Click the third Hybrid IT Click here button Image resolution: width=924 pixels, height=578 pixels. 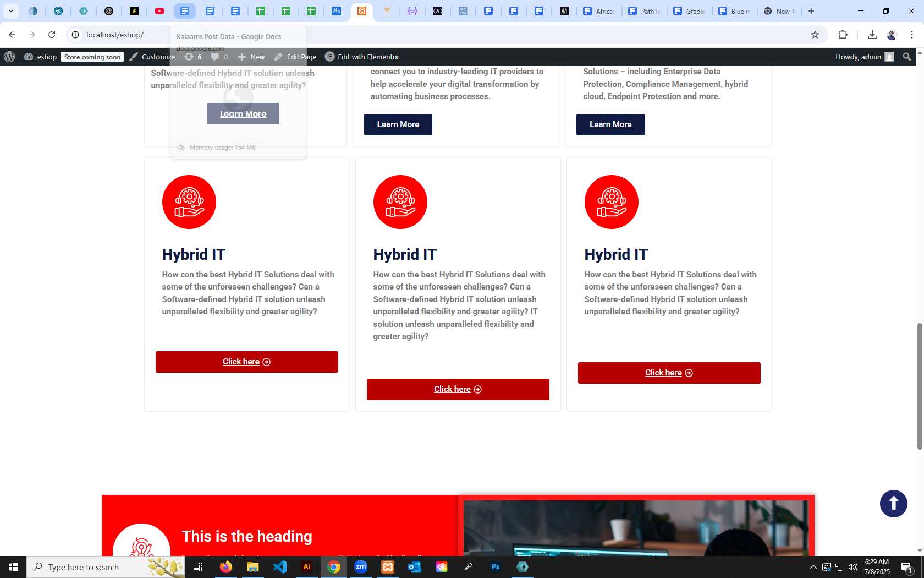click(669, 373)
